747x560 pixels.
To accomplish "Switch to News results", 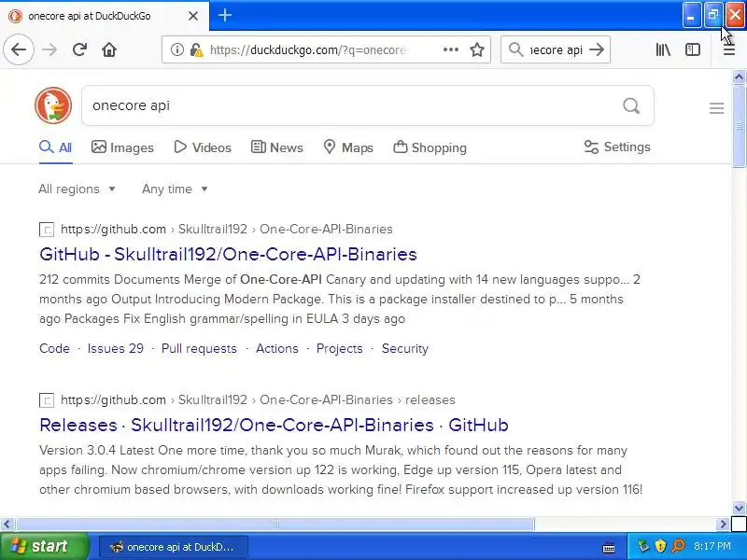I will click(276, 147).
